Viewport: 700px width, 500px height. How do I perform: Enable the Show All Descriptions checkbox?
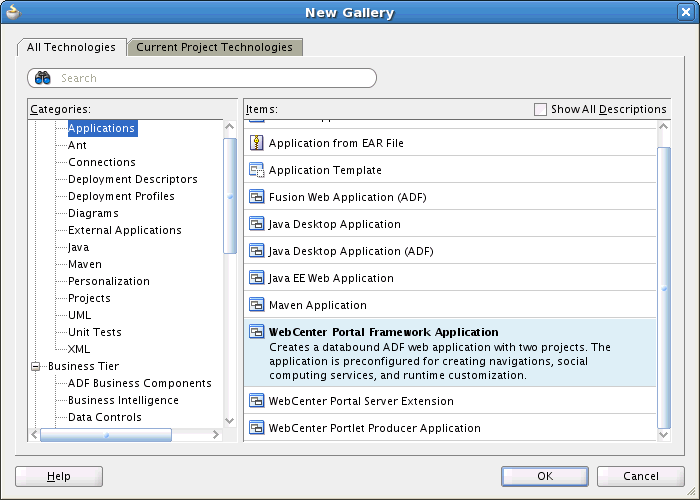(540, 109)
